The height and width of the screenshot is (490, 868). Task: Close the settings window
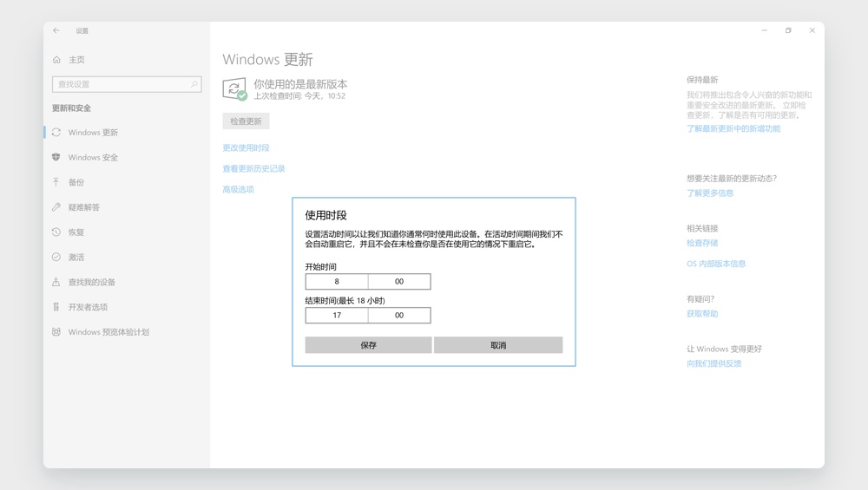click(x=812, y=30)
